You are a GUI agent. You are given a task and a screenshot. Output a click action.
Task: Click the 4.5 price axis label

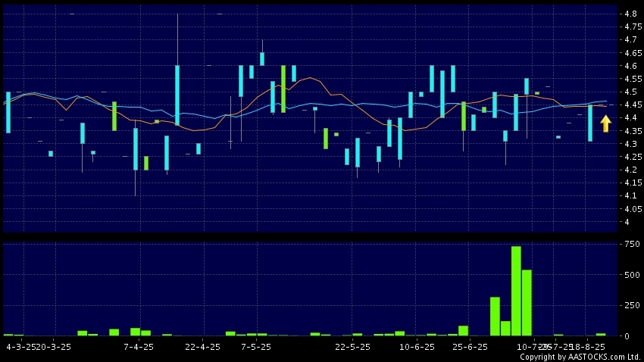tap(630, 92)
